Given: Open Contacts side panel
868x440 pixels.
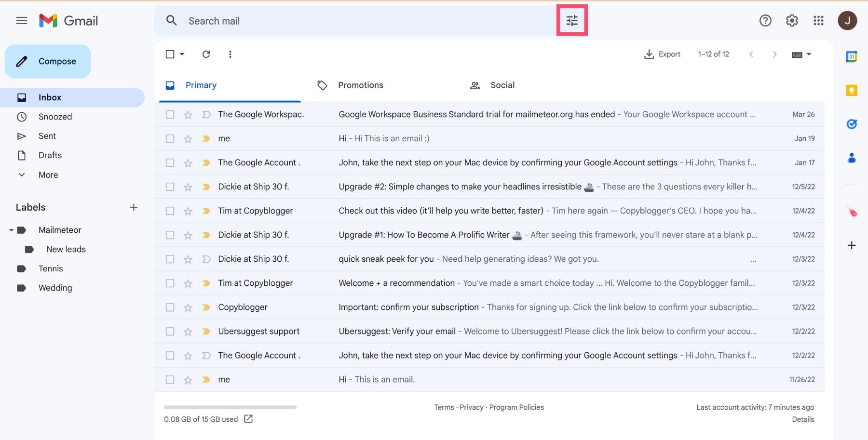Looking at the screenshot, I should point(852,158).
